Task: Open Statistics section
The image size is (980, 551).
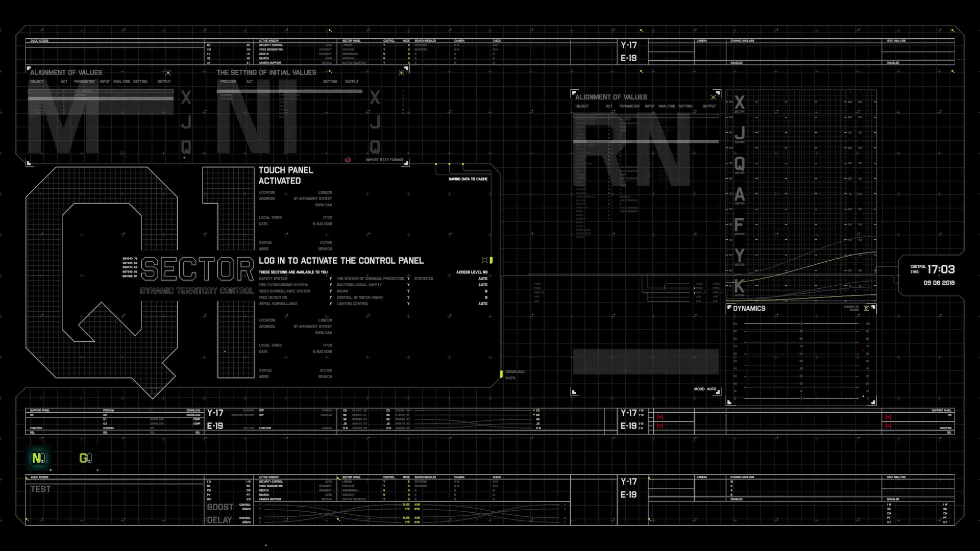Action: tap(424, 279)
